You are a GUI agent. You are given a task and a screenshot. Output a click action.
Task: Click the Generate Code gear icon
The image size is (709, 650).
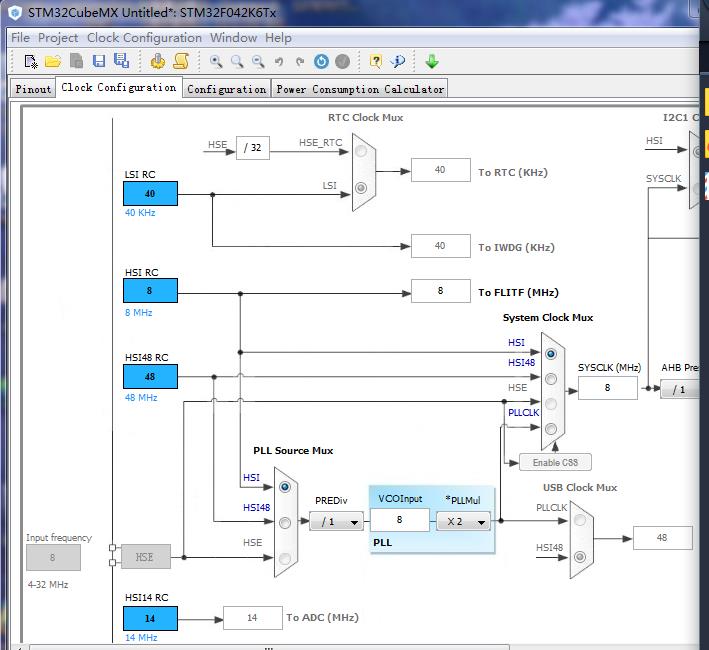coord(158,62)
